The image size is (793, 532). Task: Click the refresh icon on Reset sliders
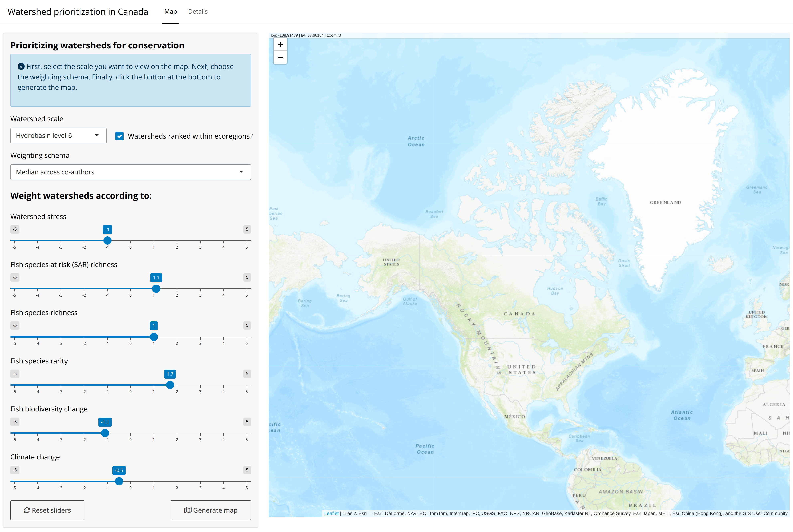coord(27,510)
